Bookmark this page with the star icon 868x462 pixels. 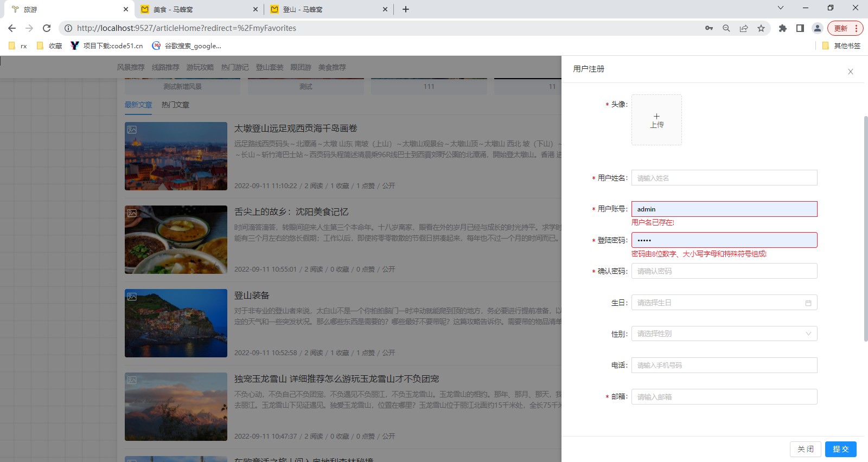[761, 28]
